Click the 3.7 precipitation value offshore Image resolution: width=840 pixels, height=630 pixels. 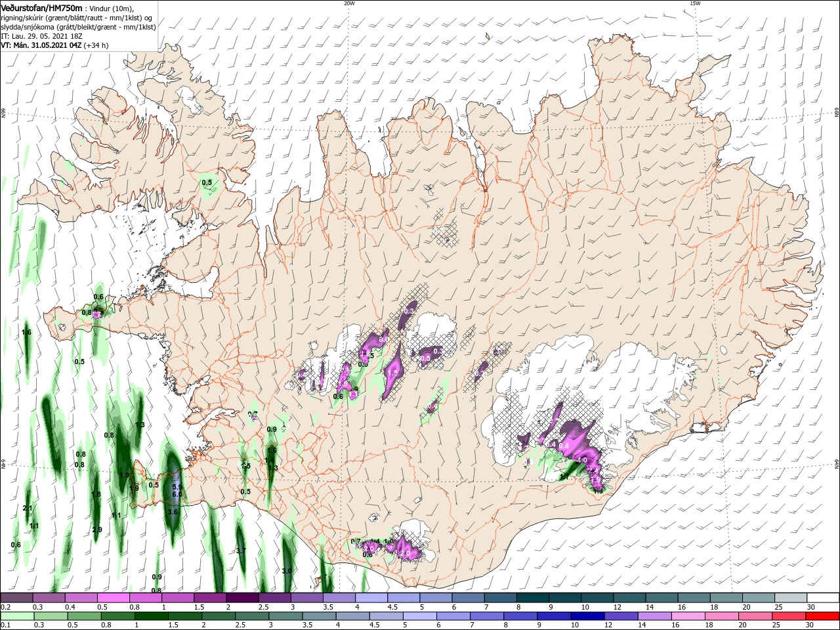pos(240,551)
